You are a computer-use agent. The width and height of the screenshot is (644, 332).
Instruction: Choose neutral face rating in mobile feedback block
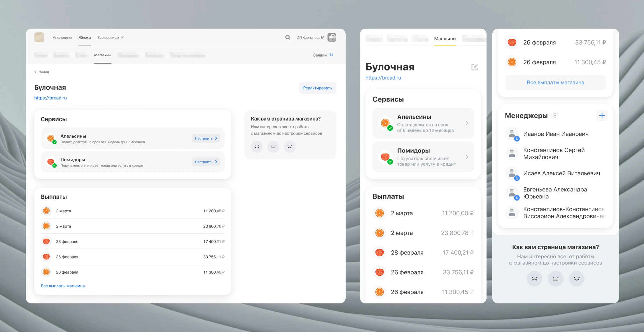[556, 278]
